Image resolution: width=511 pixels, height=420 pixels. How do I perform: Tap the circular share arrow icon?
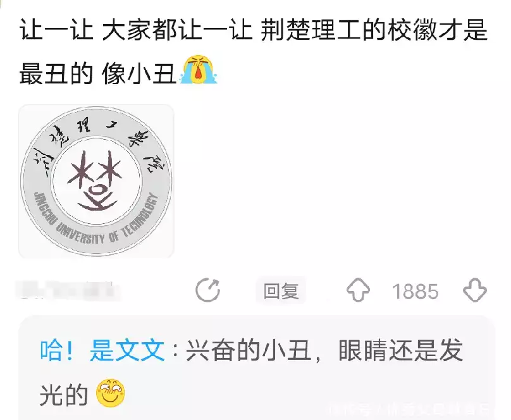click(x=208, y=290)
